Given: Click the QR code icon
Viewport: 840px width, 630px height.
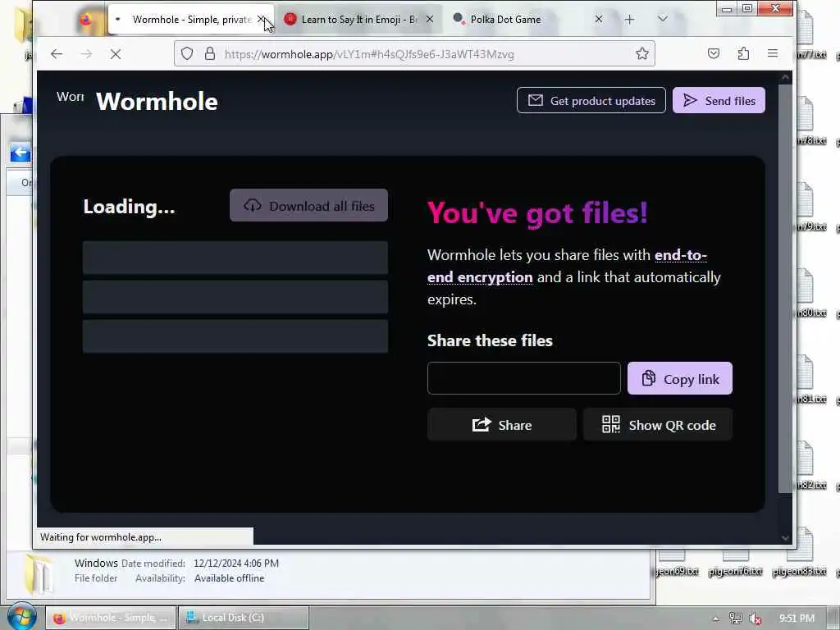Looking at the screenshot, I should point(610,424).
